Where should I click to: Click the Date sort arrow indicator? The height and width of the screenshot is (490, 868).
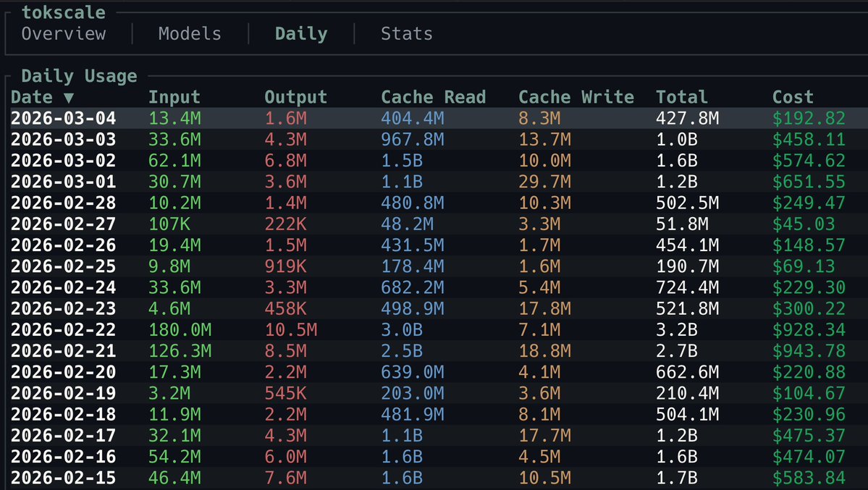click(69, 98)
